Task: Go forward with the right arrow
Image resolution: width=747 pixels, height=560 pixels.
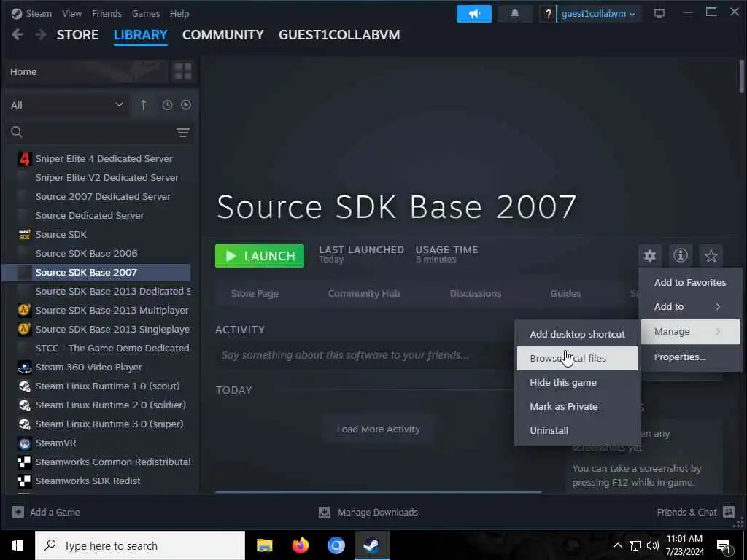Action: tap(41, 35)
